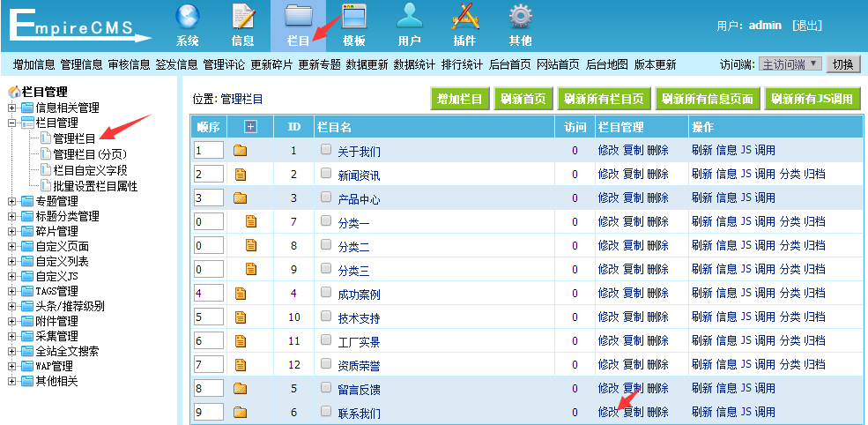Tick the 新闻资讯 checkbox
This screenshot has height=425, width=868.
[x=326, y=174]
